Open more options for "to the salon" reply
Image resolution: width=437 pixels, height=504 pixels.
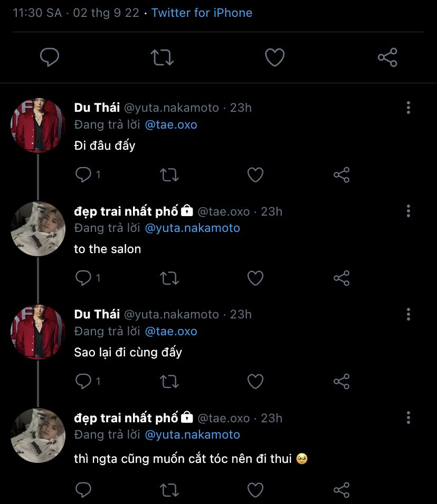[408, 211]
